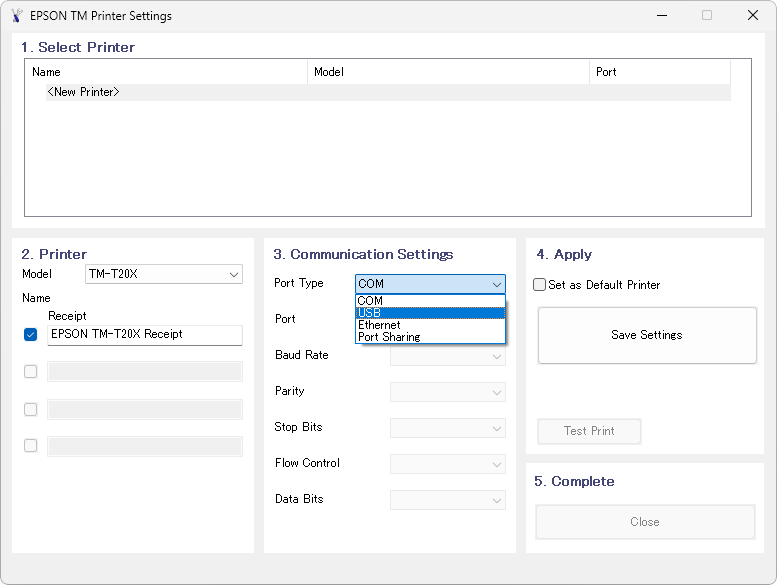The image size is (777, 585).
Task: Select the <New Printer> row
Action: click(388, 92)
